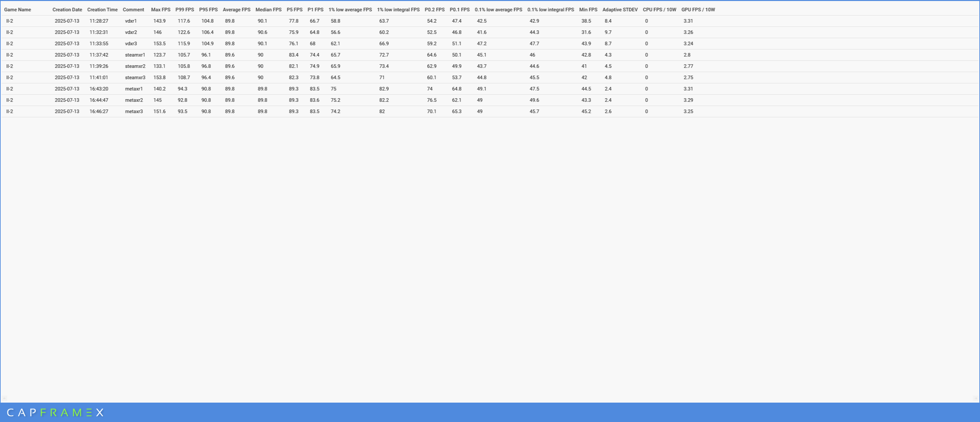
Task: Select the metaxr2 comment cell
Action: coord(134,100)
